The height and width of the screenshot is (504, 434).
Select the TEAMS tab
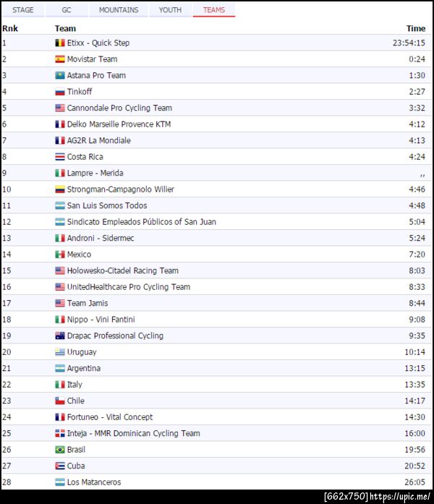[214, 10]
